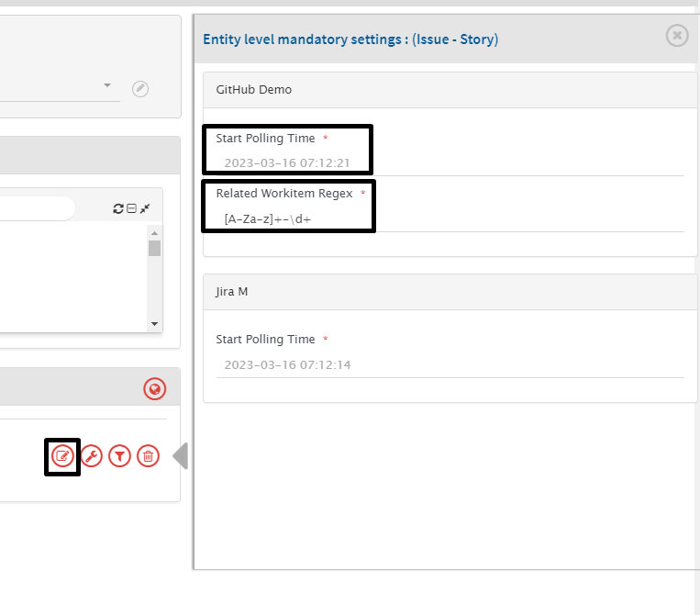Click the shrink arrows icon
The image size is (700, 615).
145,209
